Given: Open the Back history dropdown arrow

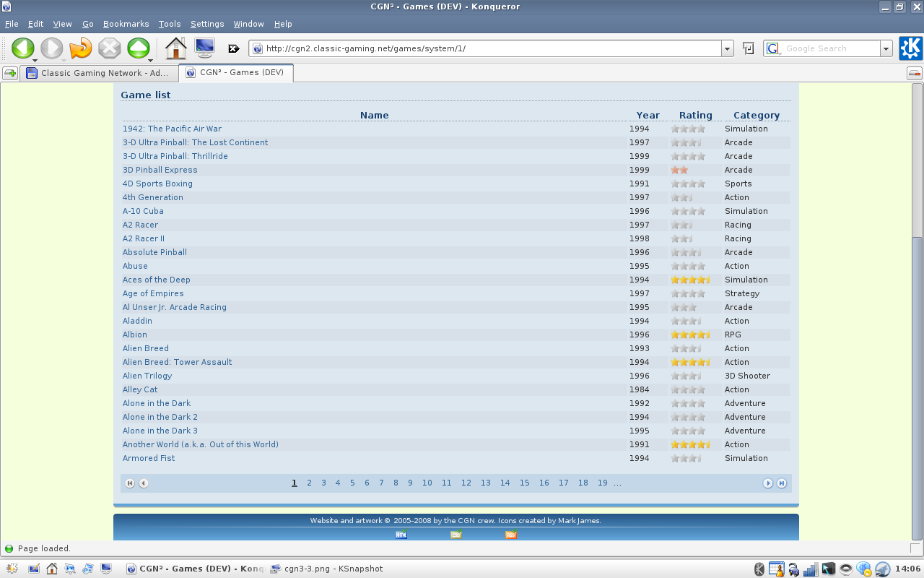Looking at the screenshot, I should click(35, 60).
